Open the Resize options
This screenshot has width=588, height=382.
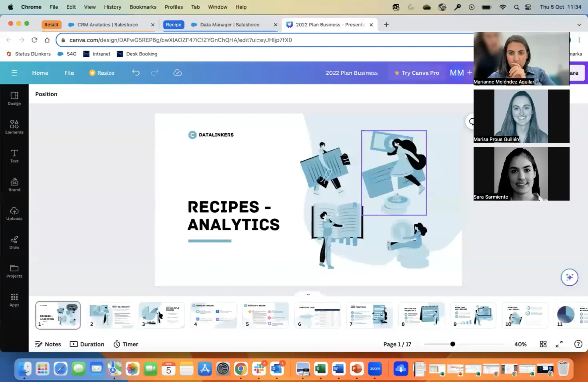(102, 73)
